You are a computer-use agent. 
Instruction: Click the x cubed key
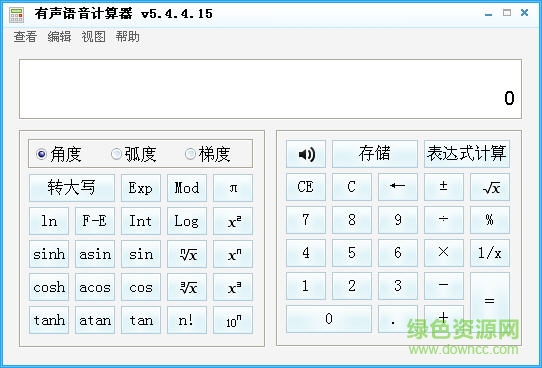click(x=233, y=287)
